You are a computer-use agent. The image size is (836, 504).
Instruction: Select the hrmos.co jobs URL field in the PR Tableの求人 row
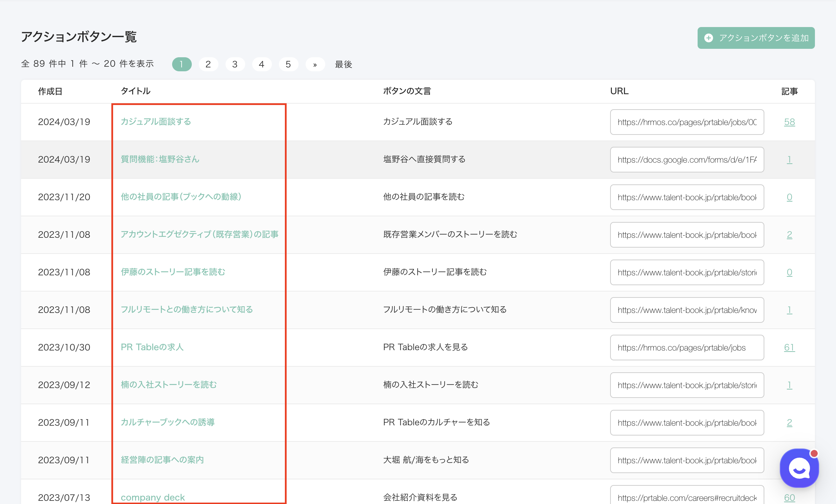[x=687, y=347]
